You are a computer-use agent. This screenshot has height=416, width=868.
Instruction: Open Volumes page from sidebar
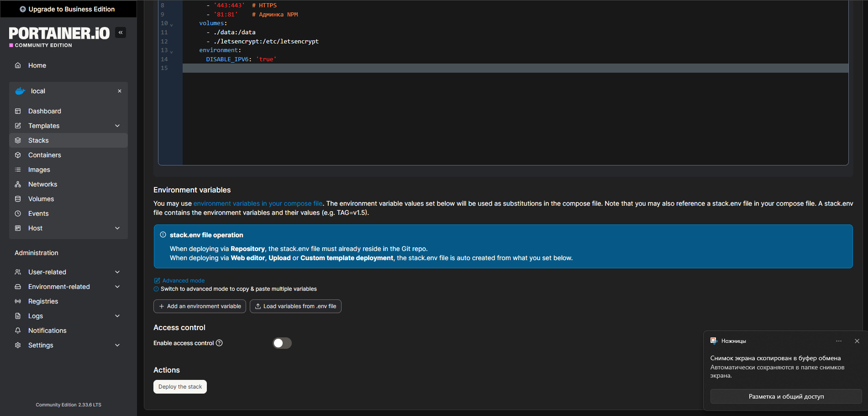pyautogui.click(x=68, y=199)
